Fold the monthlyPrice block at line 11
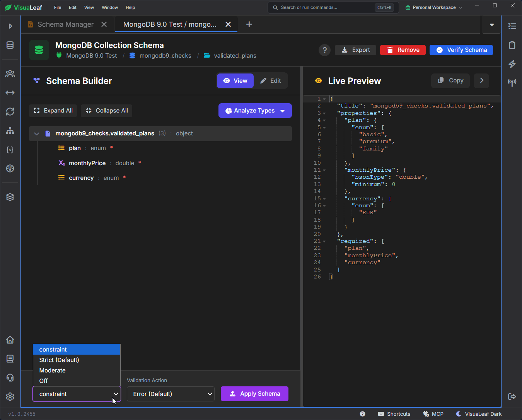522x420 pixels. tap(324, 170)
